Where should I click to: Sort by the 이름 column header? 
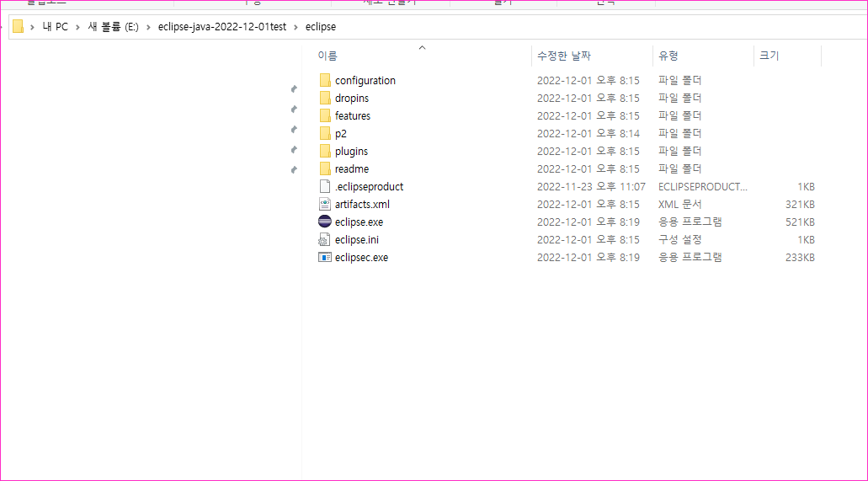(x=327, y=56)
